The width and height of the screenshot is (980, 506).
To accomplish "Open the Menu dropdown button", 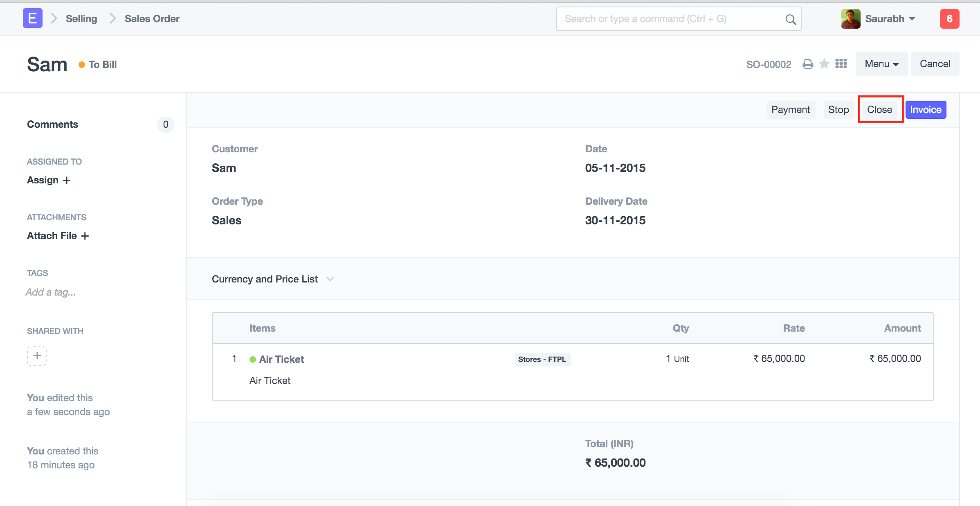I will [x=881, y=64].
